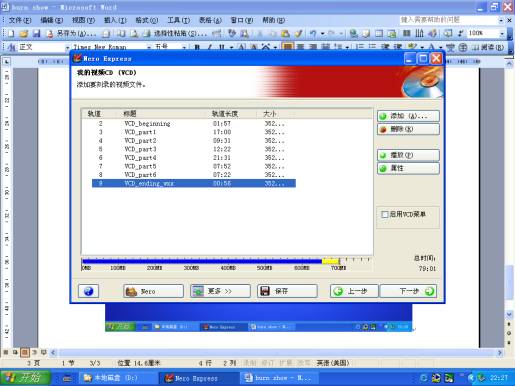The width and height of the screenshot is (515, 386).
Task: Go back with Previous step (上一步) button
Action: coord(354,291)
